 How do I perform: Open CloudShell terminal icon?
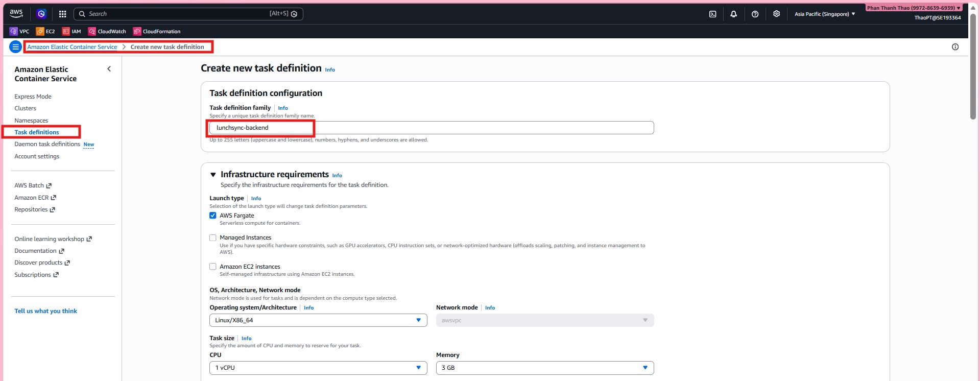click(x=712, y=14)
